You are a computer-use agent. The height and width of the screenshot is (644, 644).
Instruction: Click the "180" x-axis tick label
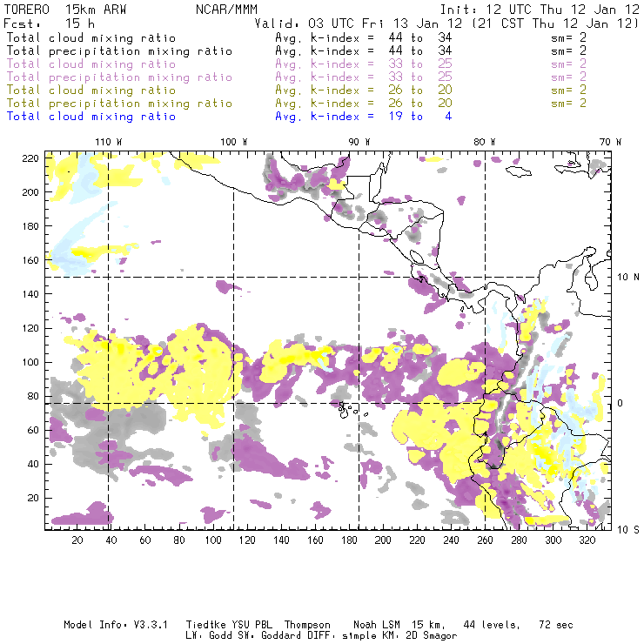[x=349, y=540]
